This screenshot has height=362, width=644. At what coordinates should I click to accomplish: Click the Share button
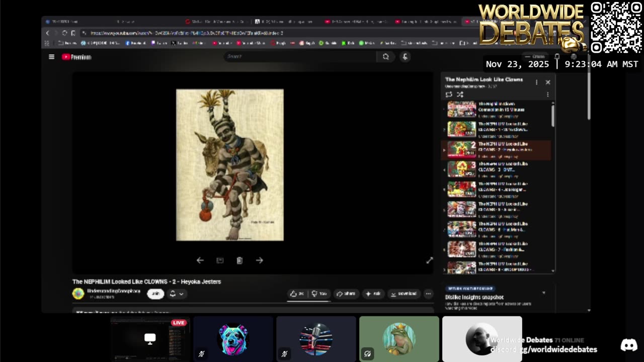click(x=346, y=294)
